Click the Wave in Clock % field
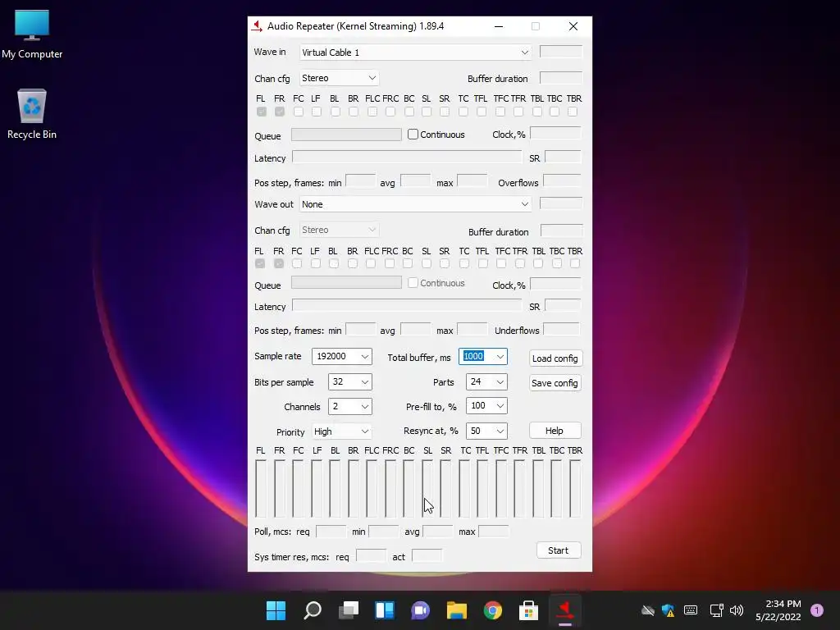The width and height of the screenshot is (840, 630). pos(555,134)
